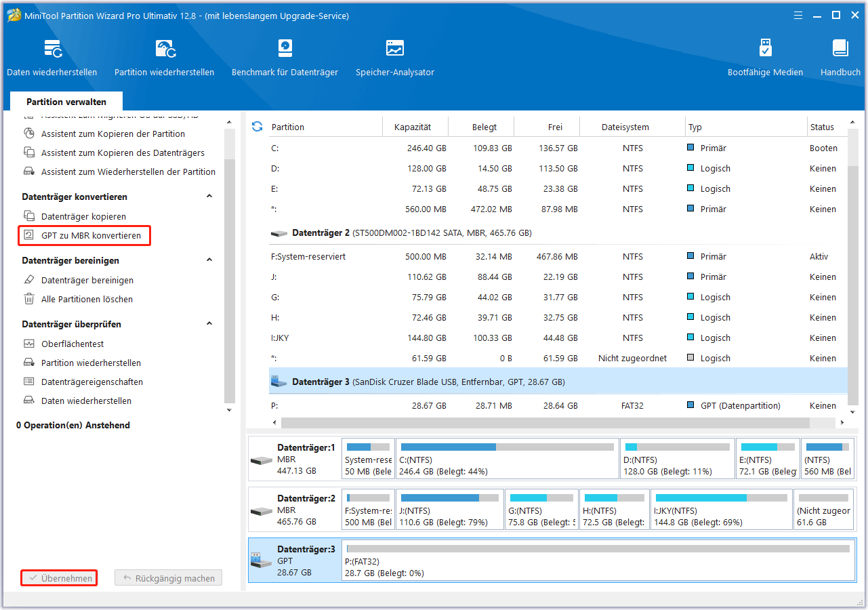Click the Rückgängig machen button
This screenshot has width=868, height=610.
point(169,578)
